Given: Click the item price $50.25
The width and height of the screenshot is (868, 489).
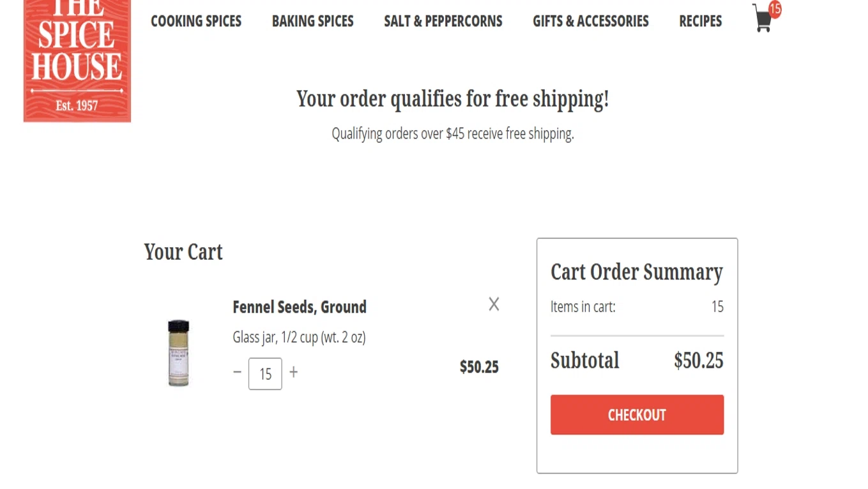Looking at the screenshot, I should (479, 367).
